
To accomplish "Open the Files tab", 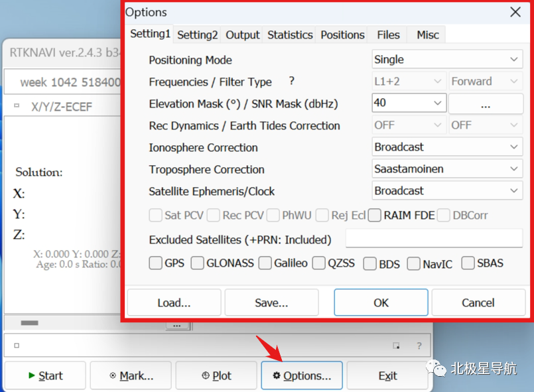I will click(x=388, y=34).
